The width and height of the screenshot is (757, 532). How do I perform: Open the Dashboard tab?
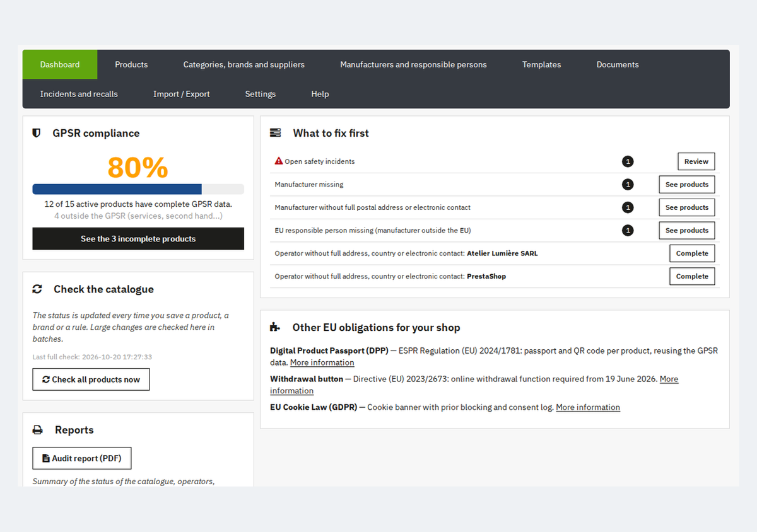click(60, 64)
